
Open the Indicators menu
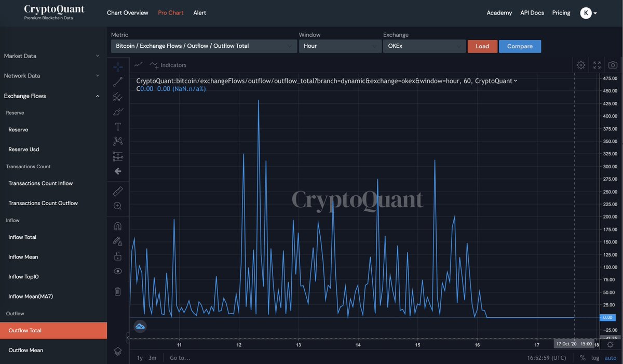[x=168, y=65]
